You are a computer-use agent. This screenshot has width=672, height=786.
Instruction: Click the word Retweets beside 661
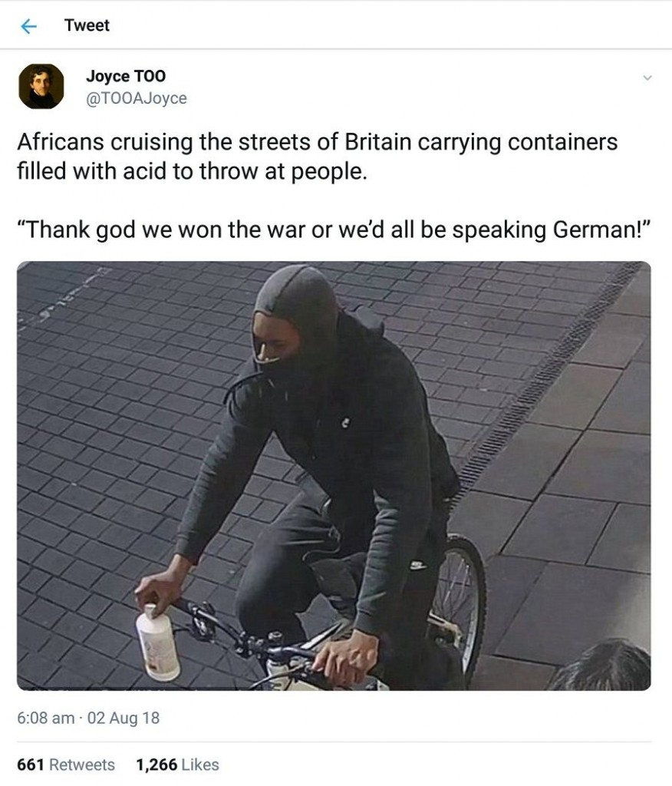[x=82, y=765]
